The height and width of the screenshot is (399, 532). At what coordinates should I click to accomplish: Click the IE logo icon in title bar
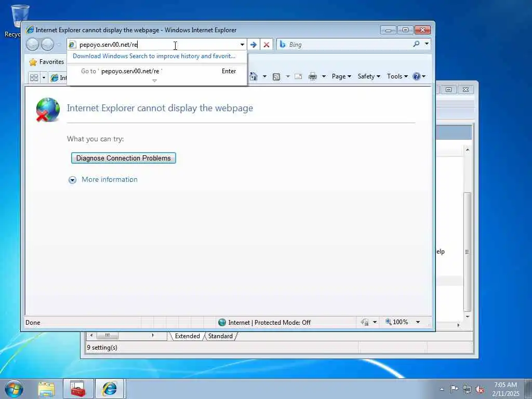pos(30,30)
